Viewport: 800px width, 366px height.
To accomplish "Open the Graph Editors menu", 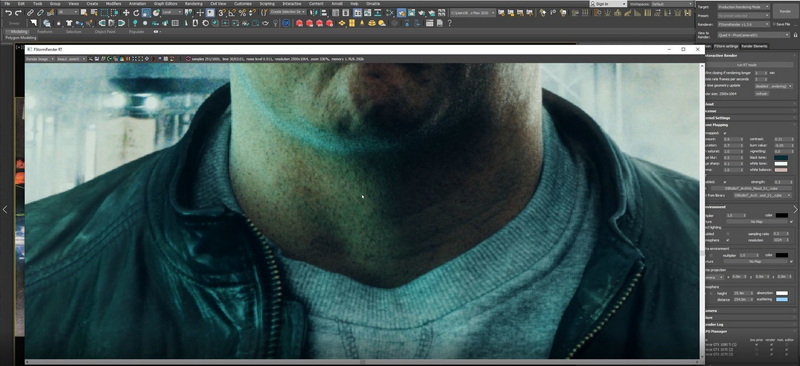I will pyautogui.click(x=165, y=4).
